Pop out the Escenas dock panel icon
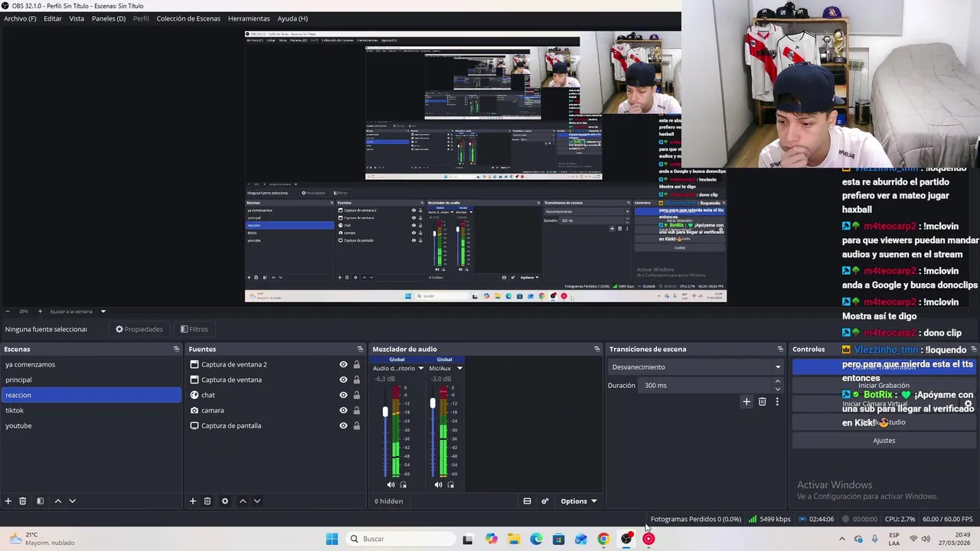 point(176,349)
